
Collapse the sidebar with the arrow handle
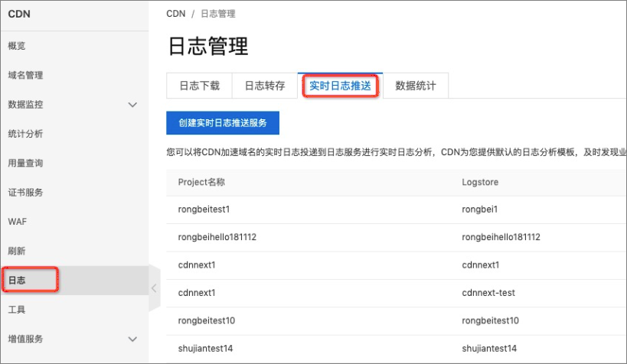pos(155,288)
